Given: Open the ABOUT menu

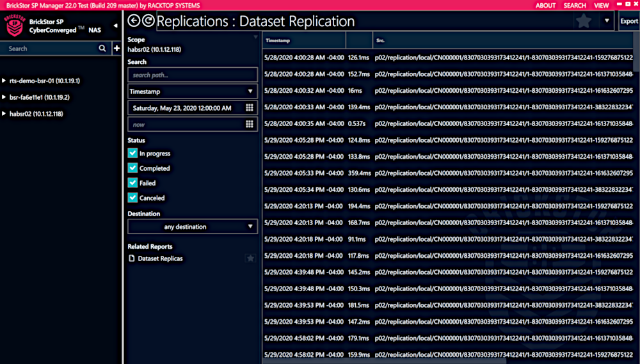Looking at the screenshot, I should pyautogui.click(x=545, y=5).
